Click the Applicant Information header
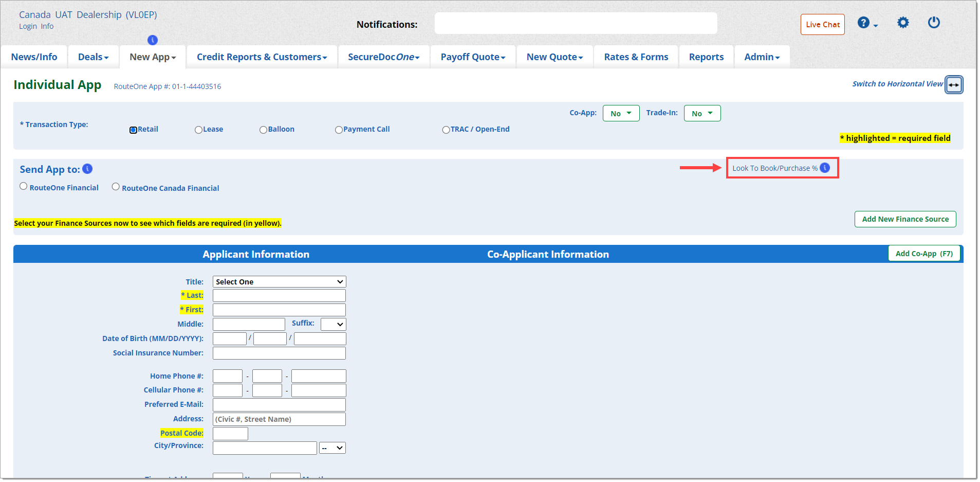The image size is (980, 482). pyautogui.click(x=256, y=254)
